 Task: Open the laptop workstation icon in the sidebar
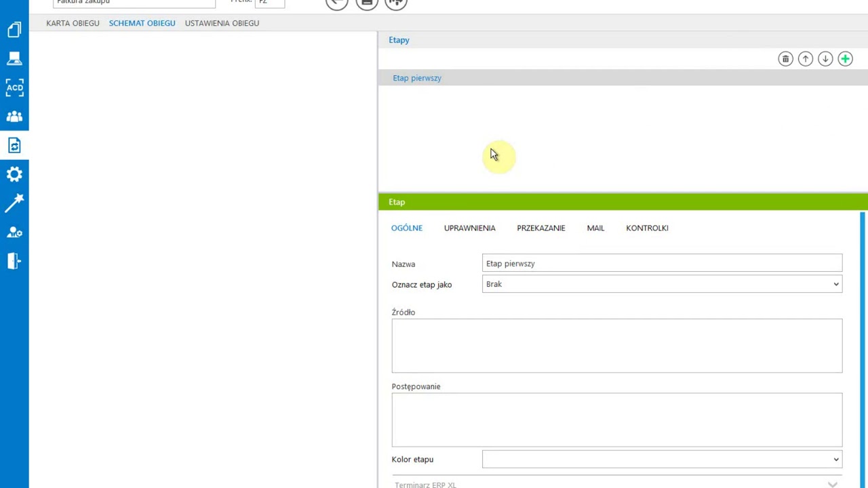(14, 58)
